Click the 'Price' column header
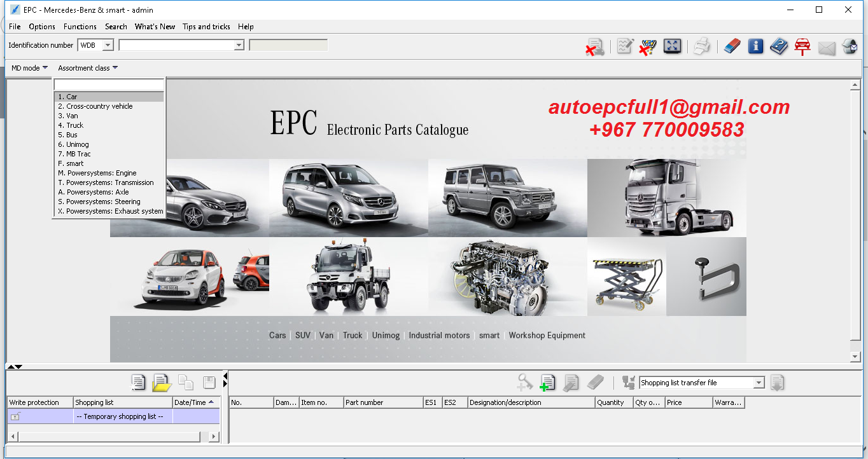Viewport: 868px width, 459px height. [x=689, y=402]
